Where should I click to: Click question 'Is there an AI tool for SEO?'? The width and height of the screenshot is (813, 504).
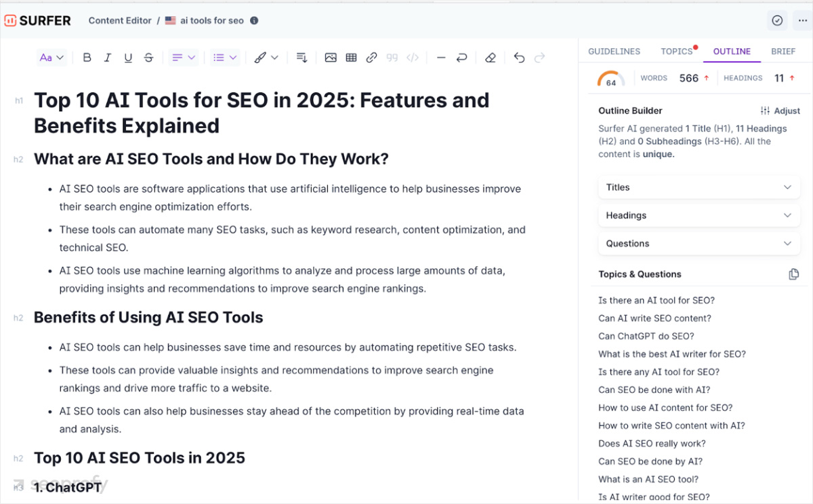click(x=656, y=300)
